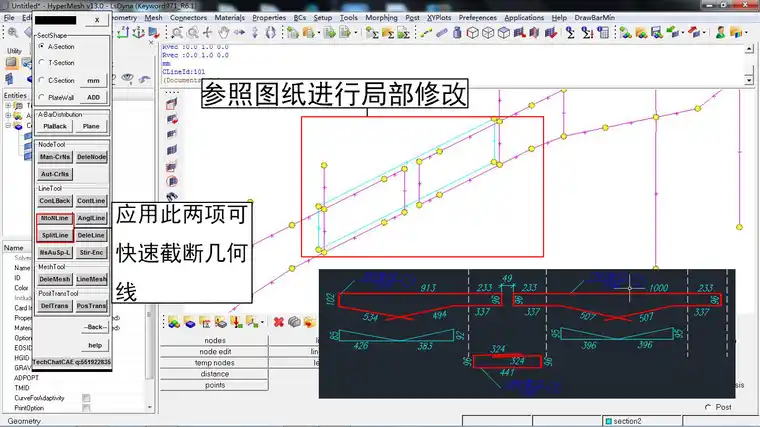Open the dropdown arrow beside the import icon
760x427 pixels.
[318, 33]
